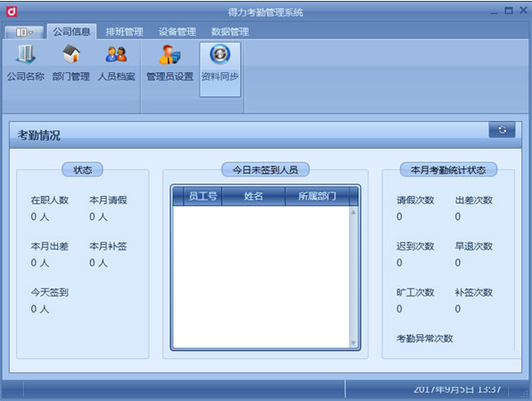
Task: Sort by the 员工号 column header
Action: pos(202,196)
